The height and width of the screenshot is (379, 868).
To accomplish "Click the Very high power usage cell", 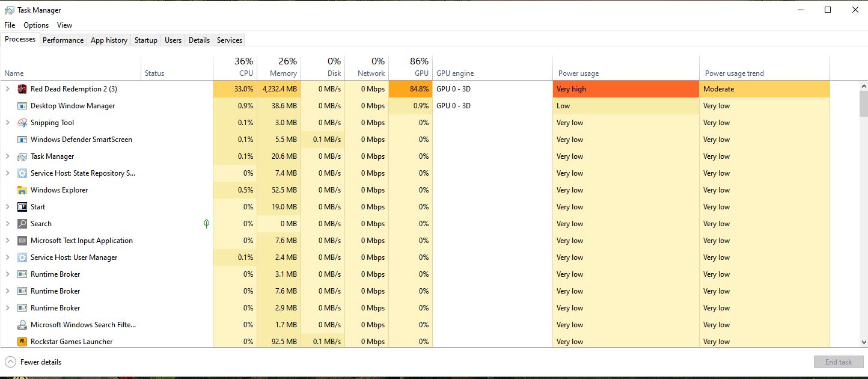I will [626, 89].
